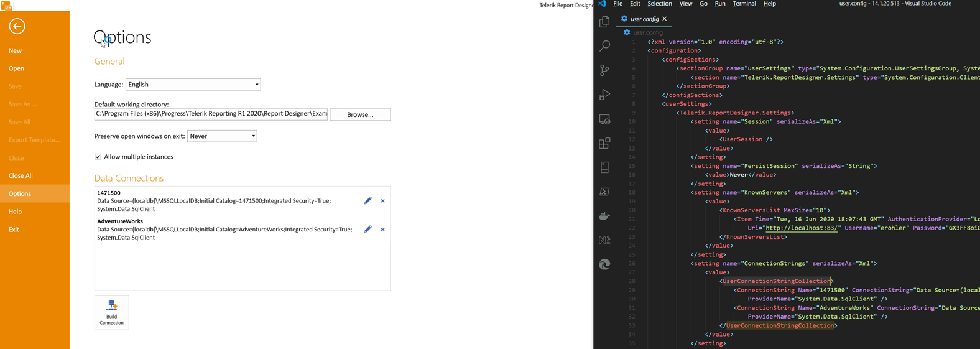Click the UserSession tag on line 12
Viewport: 980px width, 349px height.
746,139
